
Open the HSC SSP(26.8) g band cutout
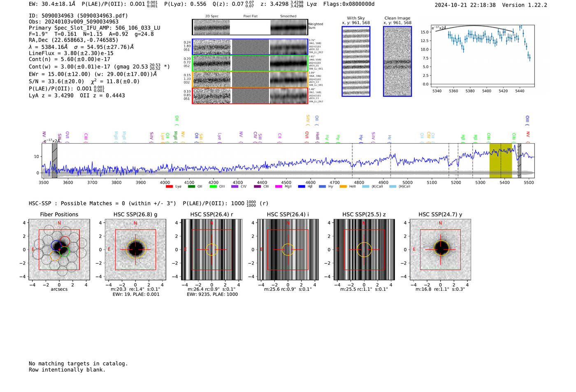click(x=135, y=250)
